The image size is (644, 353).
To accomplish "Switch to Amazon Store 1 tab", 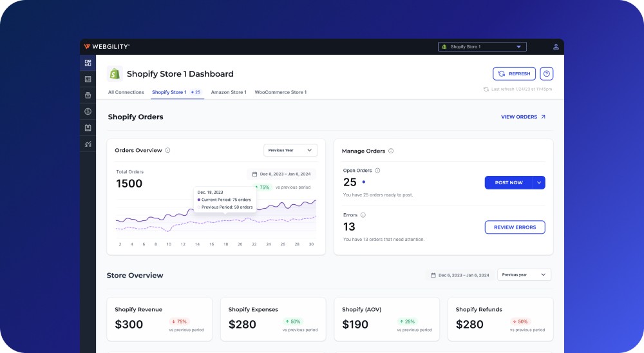I will [229, 93].
